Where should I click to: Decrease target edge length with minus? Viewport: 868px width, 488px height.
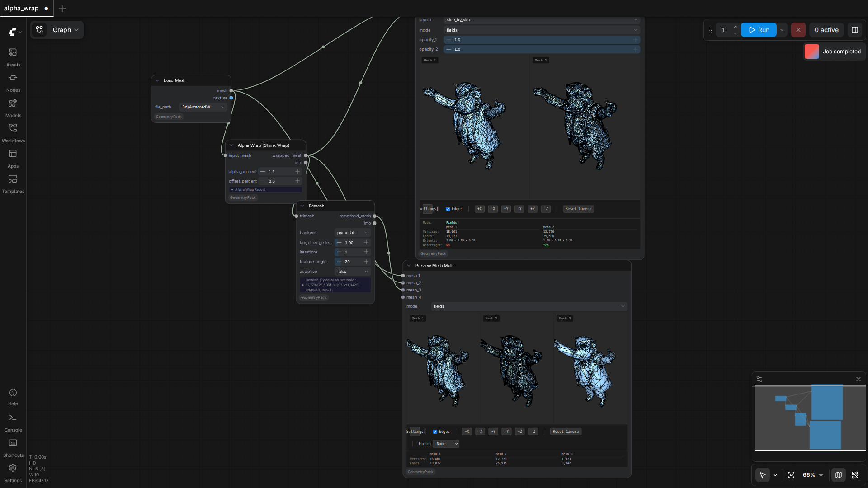(339, 243)
